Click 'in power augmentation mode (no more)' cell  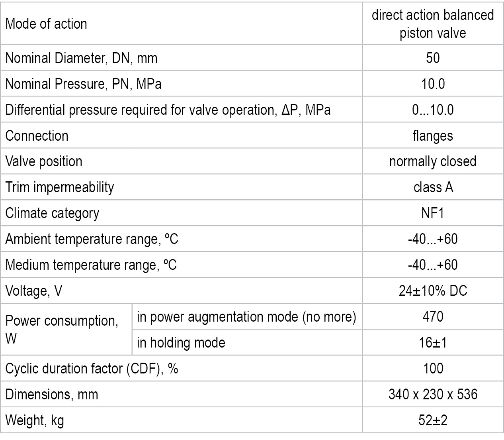coord(246,317)
